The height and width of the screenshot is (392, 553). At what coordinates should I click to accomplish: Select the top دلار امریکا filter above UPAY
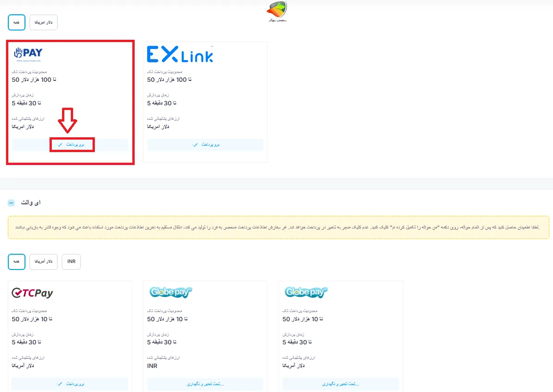tap(43, 22)
